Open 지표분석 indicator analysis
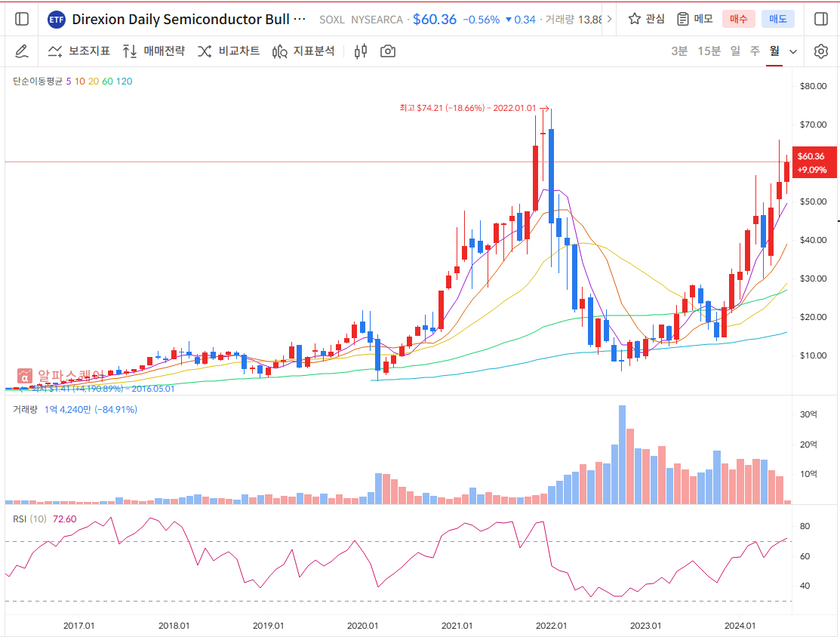The image size is (840, 637). click(303, 51)
